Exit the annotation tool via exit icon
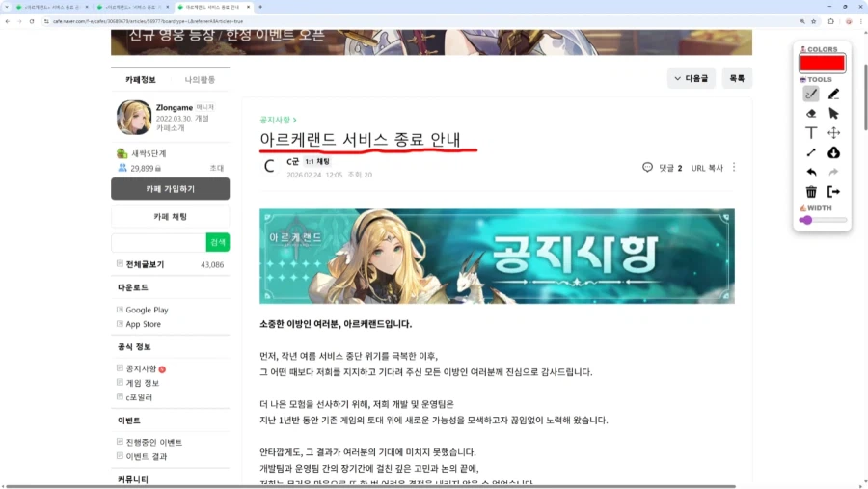This screenshot has height=489, width=868. point(833,192)
